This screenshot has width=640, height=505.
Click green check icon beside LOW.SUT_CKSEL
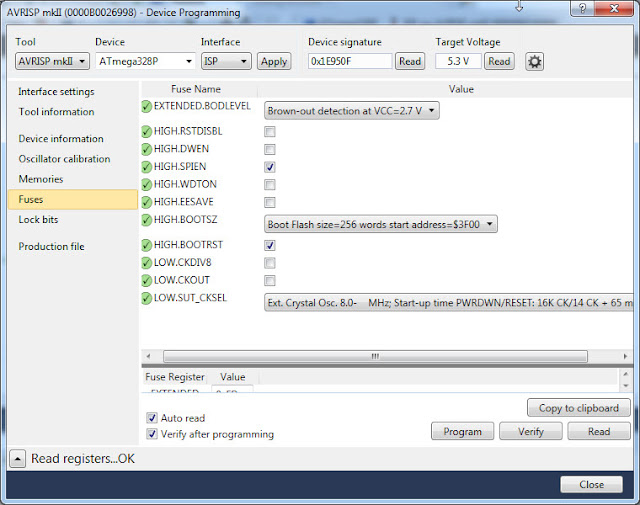click(147, 298)
